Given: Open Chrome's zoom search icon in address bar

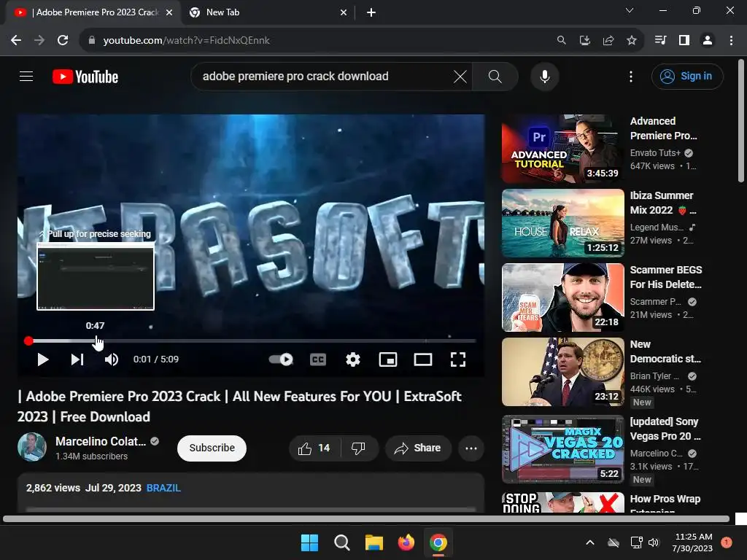Looking at the screenshot, I should (561, 41).
